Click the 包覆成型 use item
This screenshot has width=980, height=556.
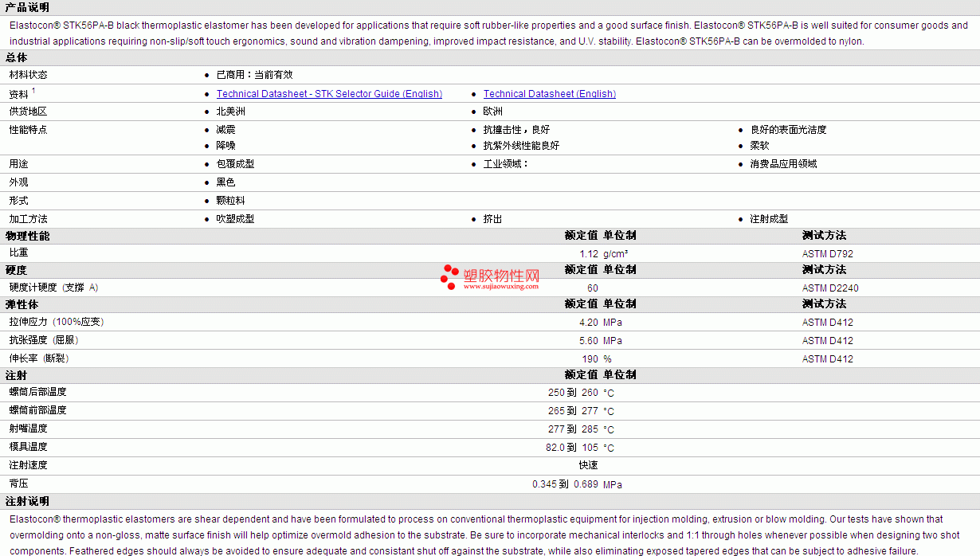[236, 164]
